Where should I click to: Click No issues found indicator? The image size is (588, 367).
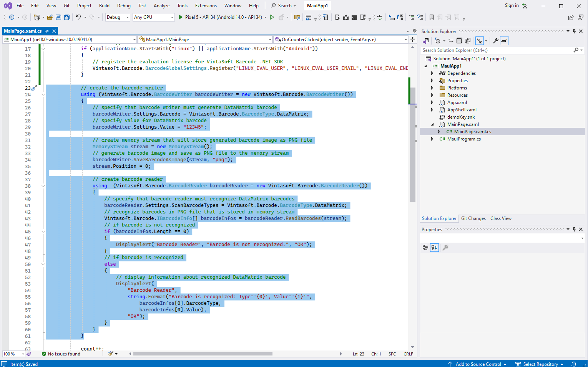tap(61, 354)
